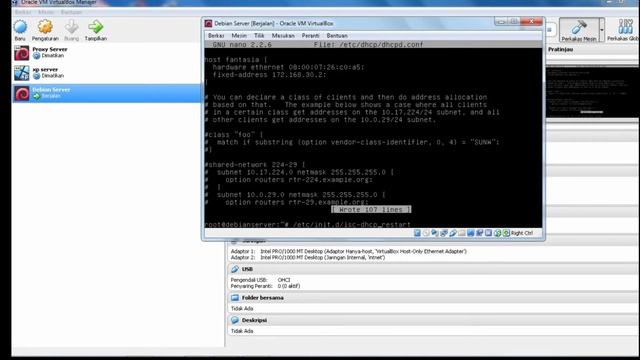Screen dimensions: 640x360
Task: Click the Pratinjau preview thumbnail
Action: (x=593, y=92)
